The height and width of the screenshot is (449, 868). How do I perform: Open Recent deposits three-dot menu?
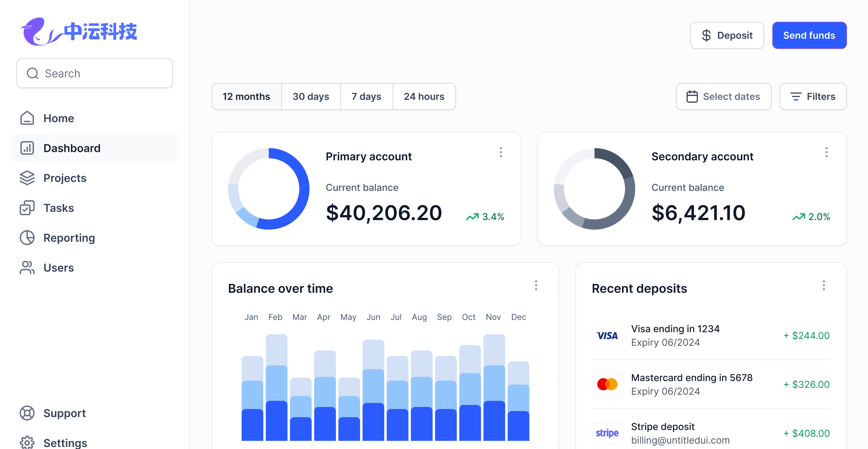[824, 285]
